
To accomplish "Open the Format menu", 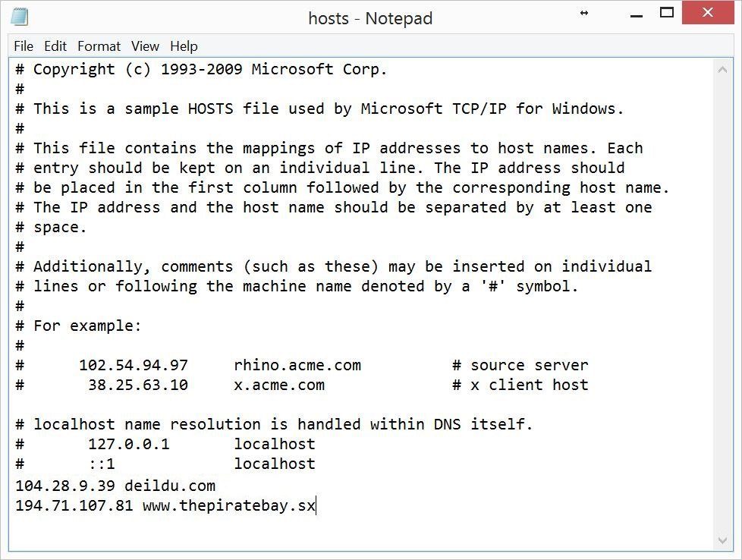I will (x=99, y=46).
